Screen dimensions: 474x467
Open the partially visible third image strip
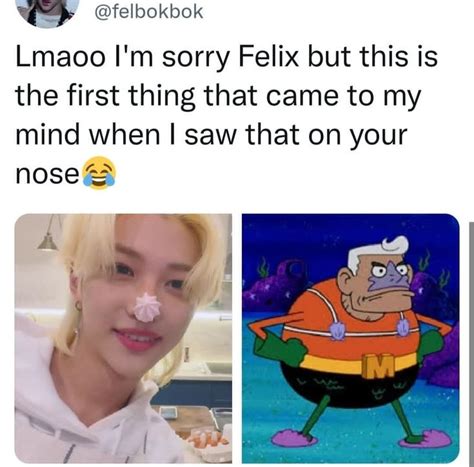471,343
